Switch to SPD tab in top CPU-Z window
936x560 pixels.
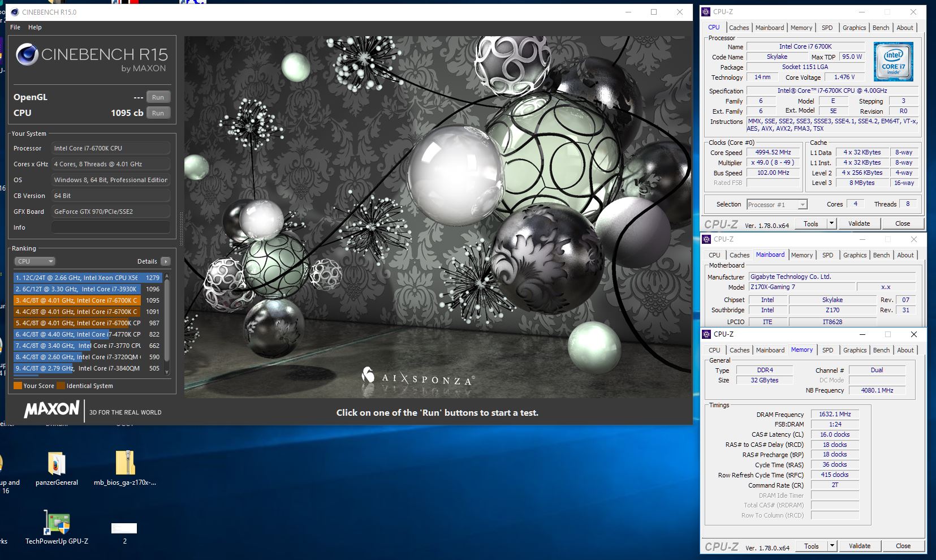click(x=827, y=28)
